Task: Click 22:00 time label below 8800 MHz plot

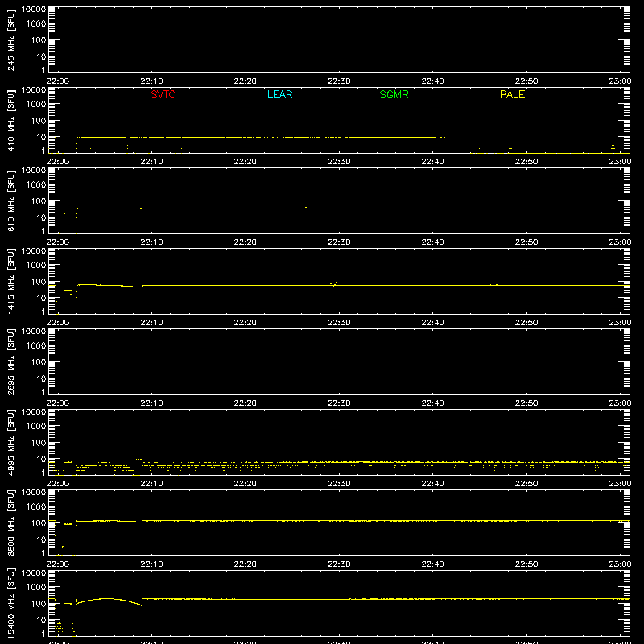Action: [58, 564]
